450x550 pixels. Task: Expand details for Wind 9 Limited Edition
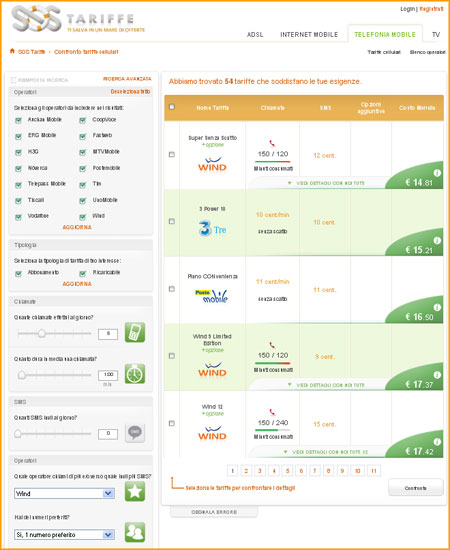pos(326,385)
